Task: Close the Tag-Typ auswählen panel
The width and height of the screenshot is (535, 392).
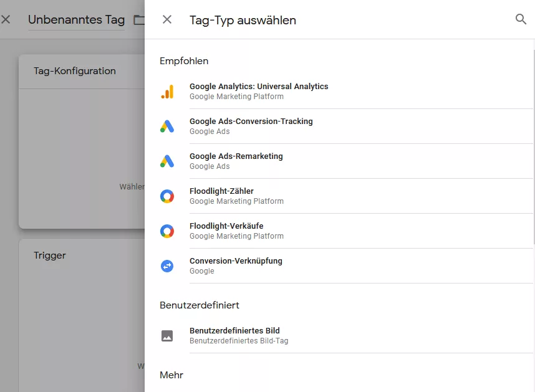Action: point(167,19)
